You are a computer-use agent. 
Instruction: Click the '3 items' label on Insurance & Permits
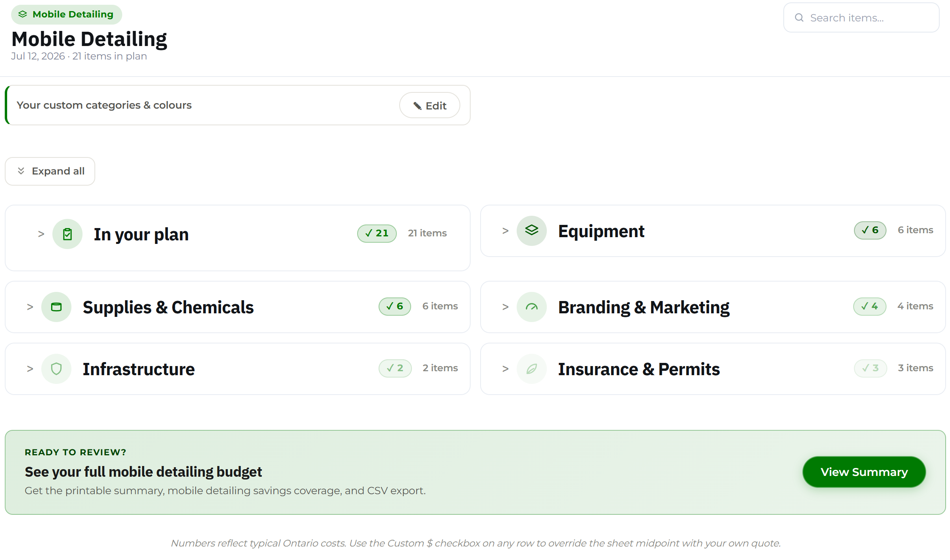tap(915, 368)
